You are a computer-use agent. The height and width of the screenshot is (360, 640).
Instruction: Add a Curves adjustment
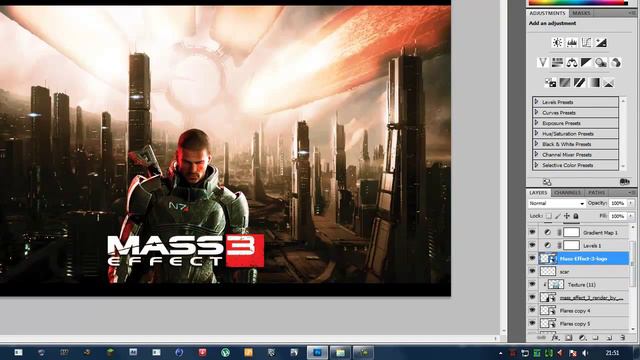pos(586,42)
